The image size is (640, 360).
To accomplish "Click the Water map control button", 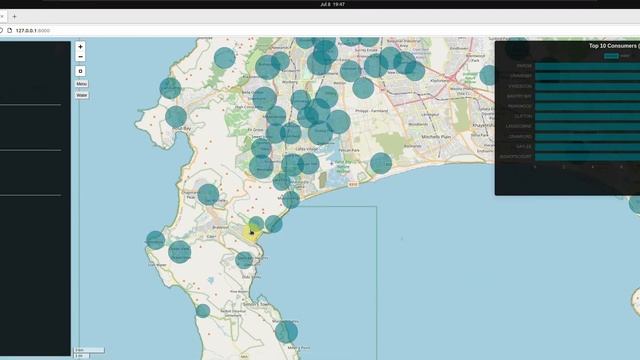I will point(82,95).
